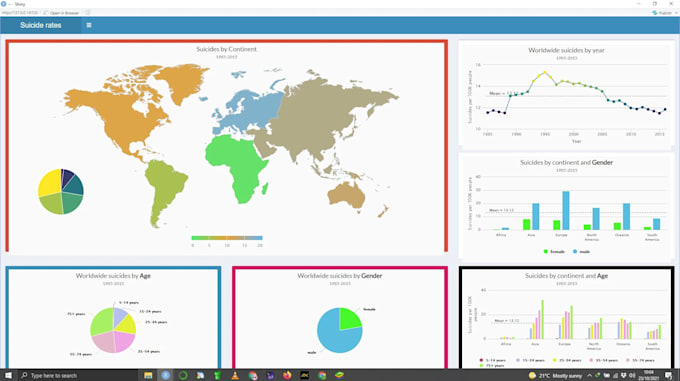Click the female slice of Gender pie chart

click(350, 318)
